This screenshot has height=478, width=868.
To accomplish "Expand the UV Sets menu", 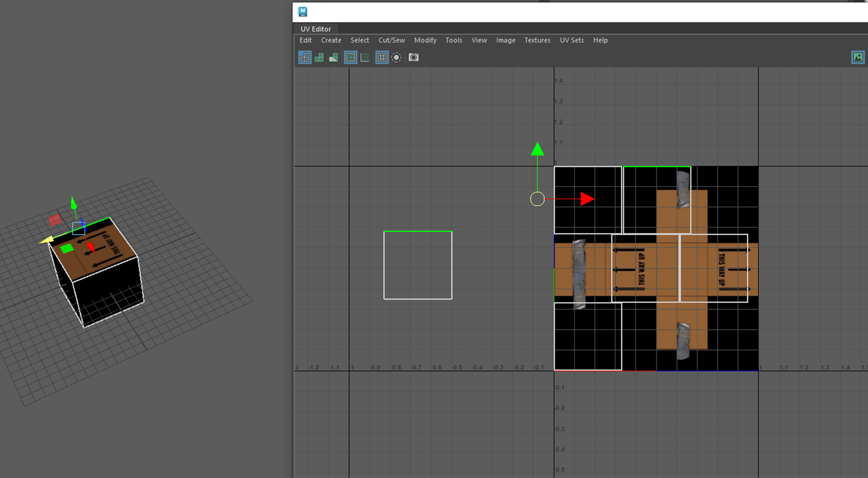I will 571,40.
